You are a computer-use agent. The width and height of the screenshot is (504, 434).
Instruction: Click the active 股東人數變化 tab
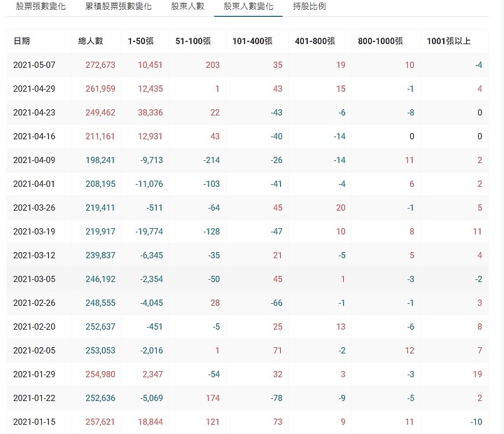[x=248, y=6]
